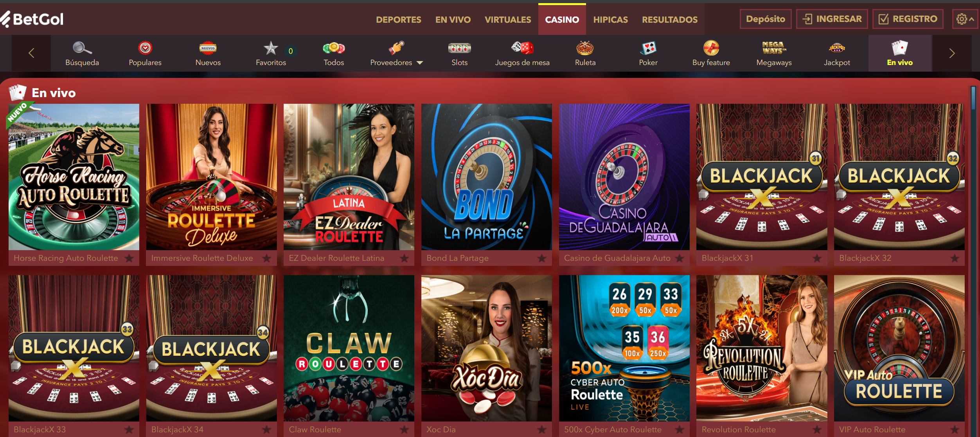This screenshot has width=980, height=437.
Task: Choose the Ruleta wheel category icon
Action: pyautogui.click(x=585, y=48)
